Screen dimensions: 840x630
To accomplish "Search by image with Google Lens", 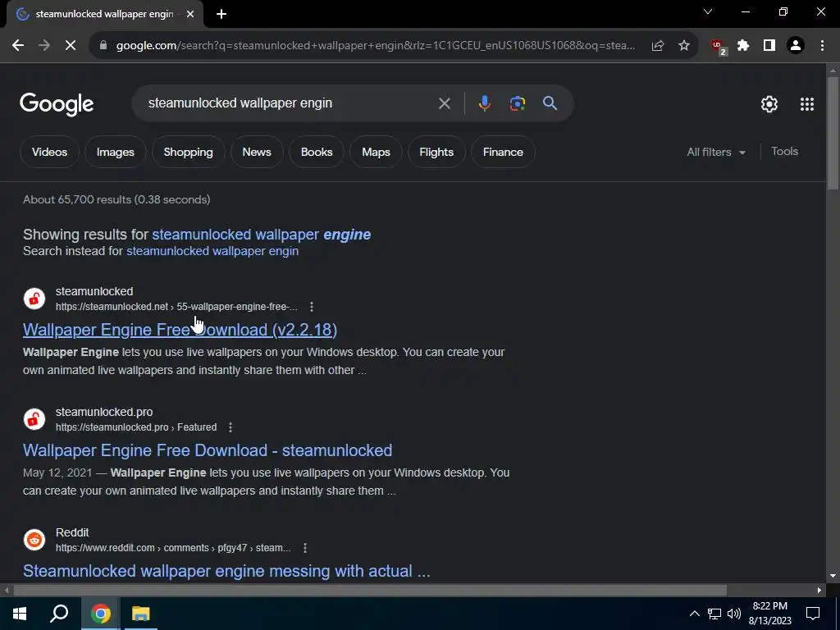I will (x=517, y=103).
